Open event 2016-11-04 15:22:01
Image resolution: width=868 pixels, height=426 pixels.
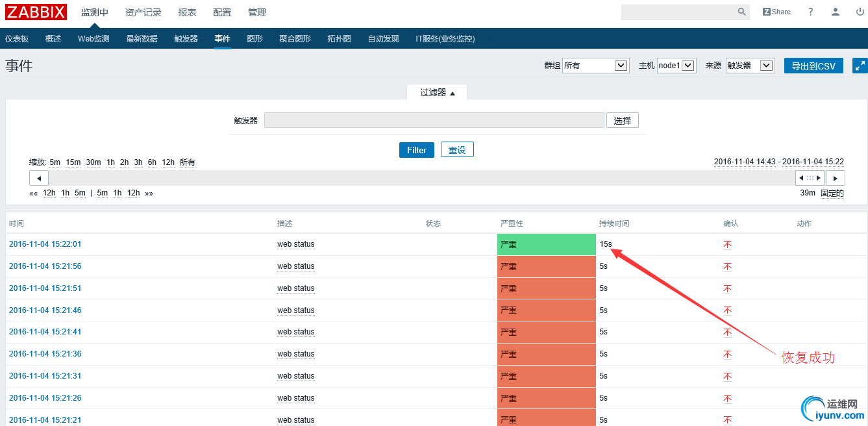click(x=45, y=244)
